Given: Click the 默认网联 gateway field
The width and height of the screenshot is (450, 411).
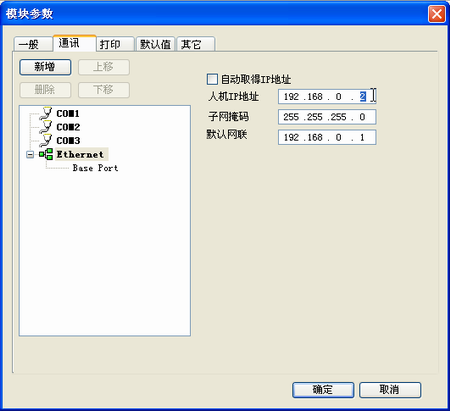Looking at the screenshot, I should (327, 137).
